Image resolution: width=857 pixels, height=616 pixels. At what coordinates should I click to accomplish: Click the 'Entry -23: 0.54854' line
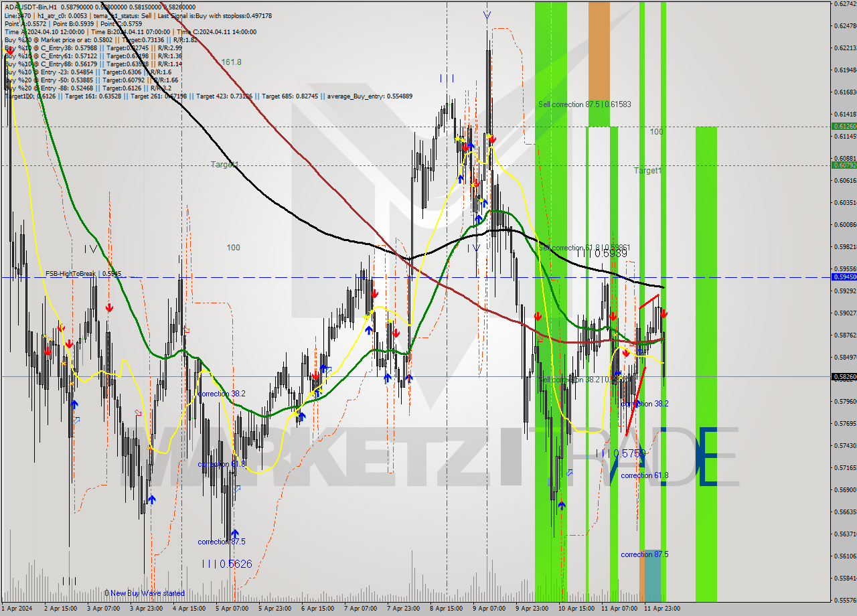(x=68, y=72)
